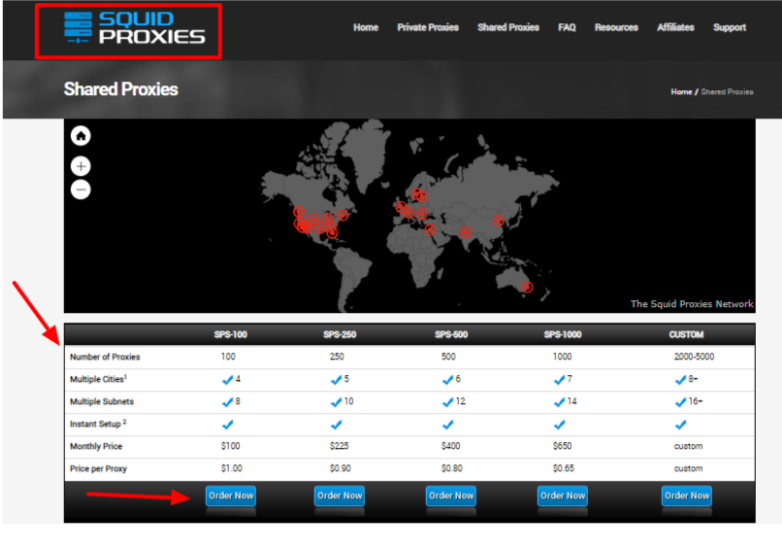The width and height of the screenshot is (782, 535).
Task: Zoom out the map with minus button
Action: click(x=81, y=189)
